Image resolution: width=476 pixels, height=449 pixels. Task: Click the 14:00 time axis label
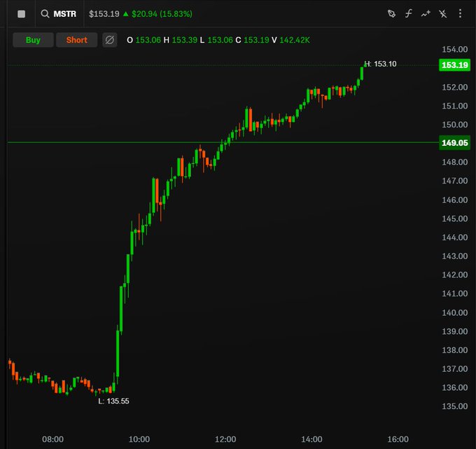pyautogui.click(x=311, y=439)
